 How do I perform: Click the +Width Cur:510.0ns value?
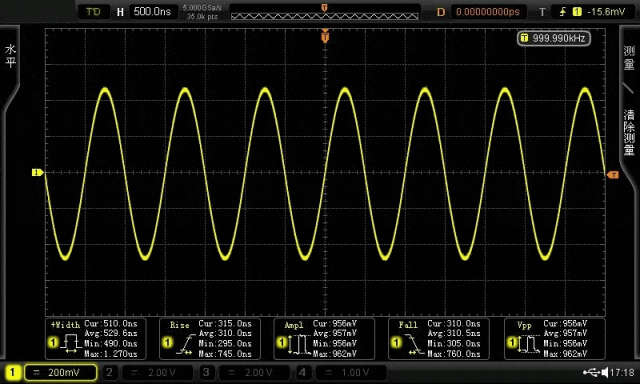(x=111, y=324)
